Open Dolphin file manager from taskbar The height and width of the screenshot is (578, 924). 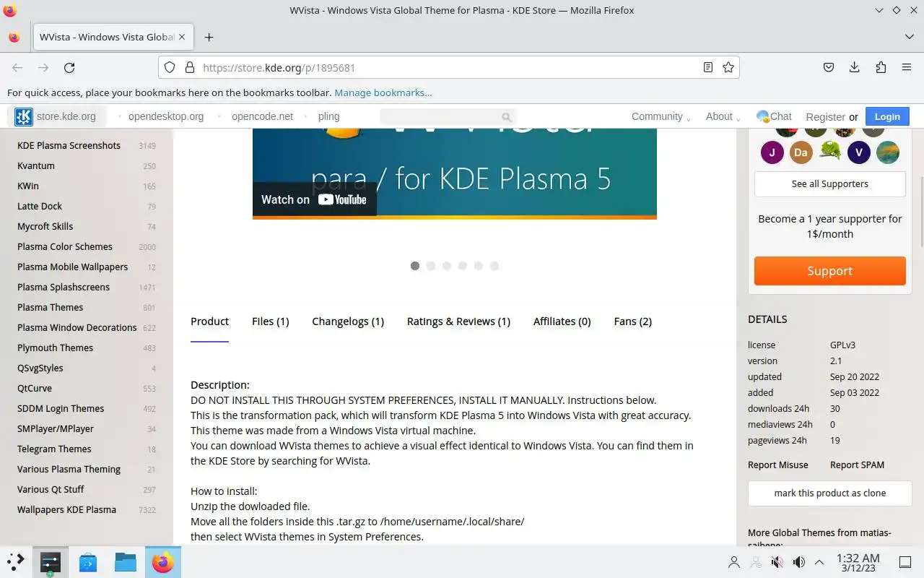[x=126, y=561]
